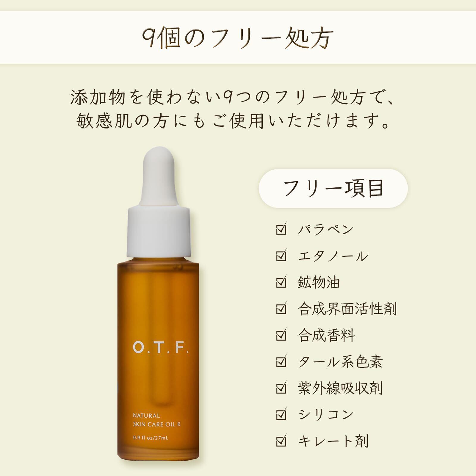Click the 紫外線吸収剤 item text

point(340,388)
